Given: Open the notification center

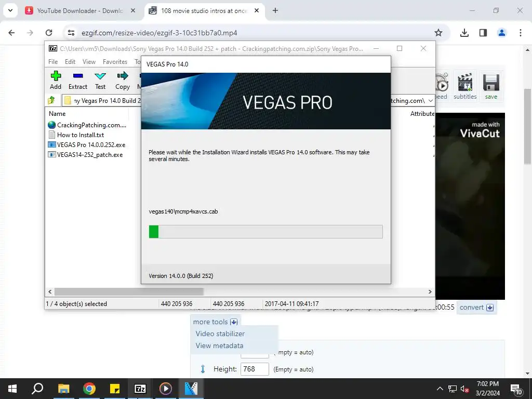Looking at the screenshot, I should click(x=516, y=389).
